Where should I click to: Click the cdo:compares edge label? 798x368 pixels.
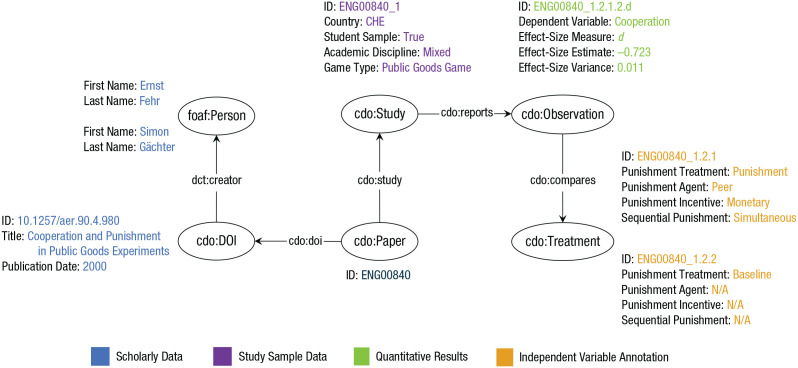pos(562,179)
